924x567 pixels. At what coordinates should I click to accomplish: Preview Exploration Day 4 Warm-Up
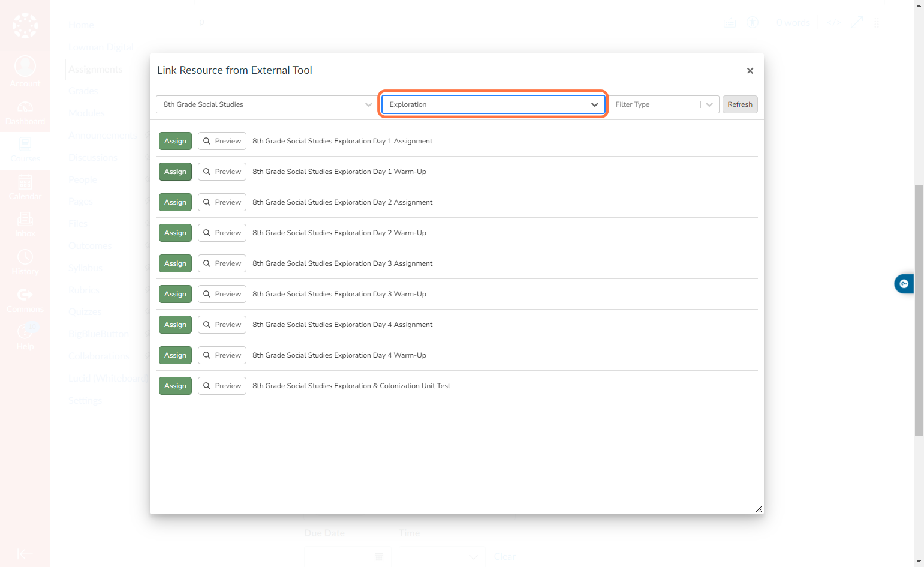tap(222, 355)
